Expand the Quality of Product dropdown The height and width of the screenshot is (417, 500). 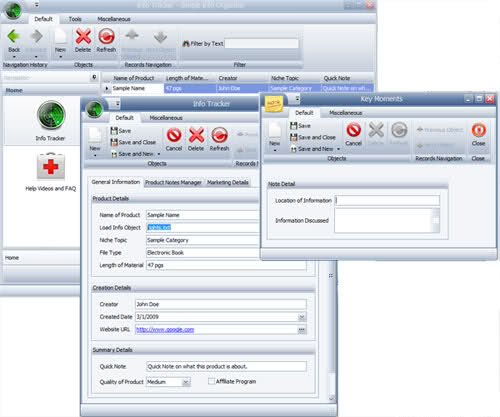click(186, 382)
